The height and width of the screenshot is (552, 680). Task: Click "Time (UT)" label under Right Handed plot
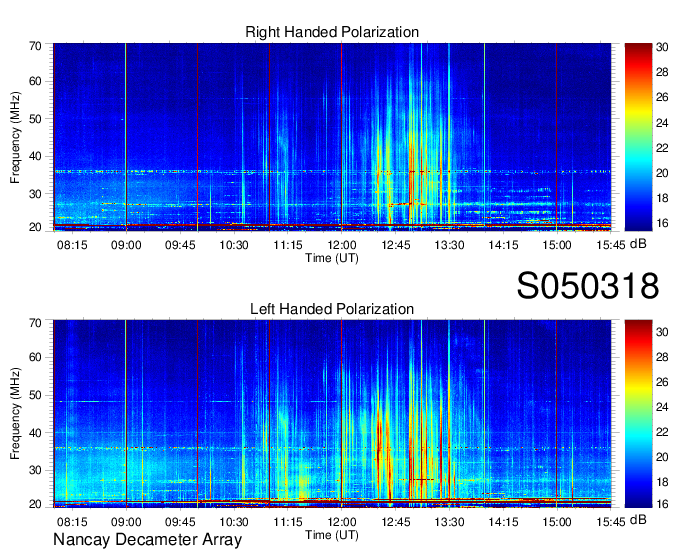[332, 258]
